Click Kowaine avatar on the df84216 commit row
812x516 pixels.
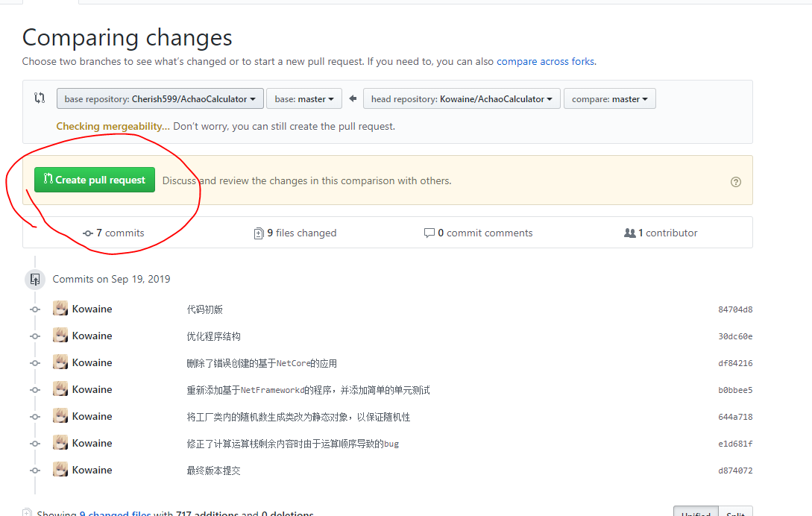click(60, 362)
